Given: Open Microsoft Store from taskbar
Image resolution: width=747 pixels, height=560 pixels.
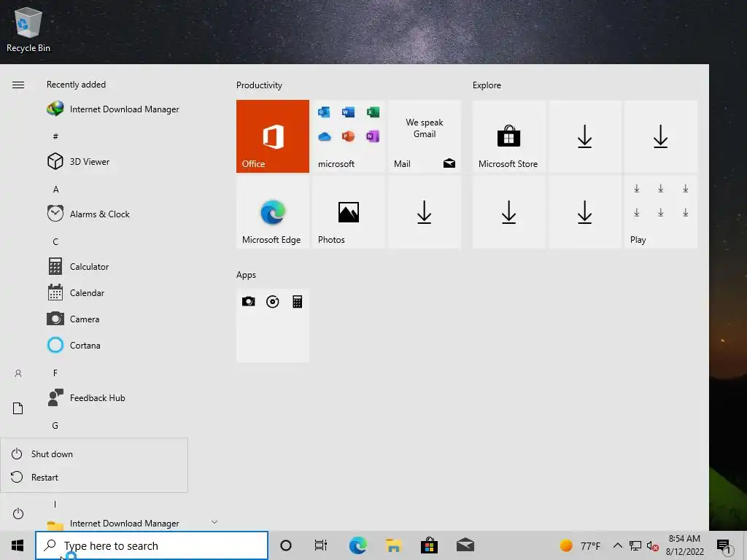Looking at the screenshot, I should click(x=429, y=545).
